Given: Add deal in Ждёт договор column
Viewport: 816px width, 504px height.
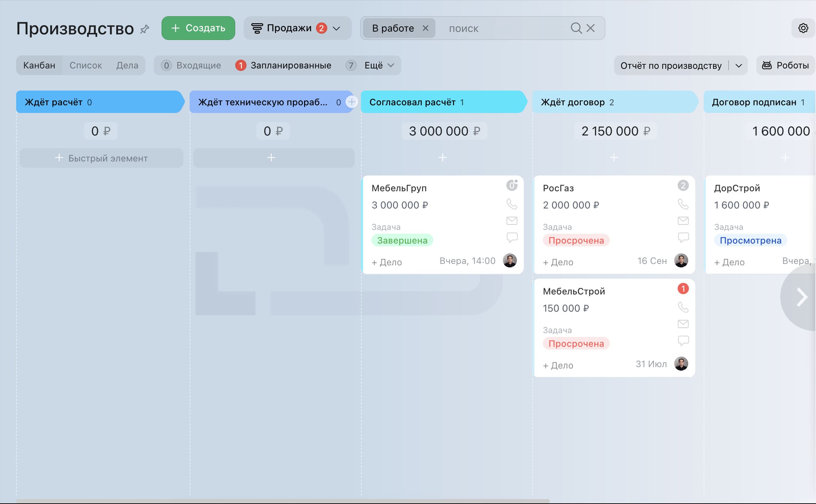Looking at the screenshot, I should tap(614, 158).
